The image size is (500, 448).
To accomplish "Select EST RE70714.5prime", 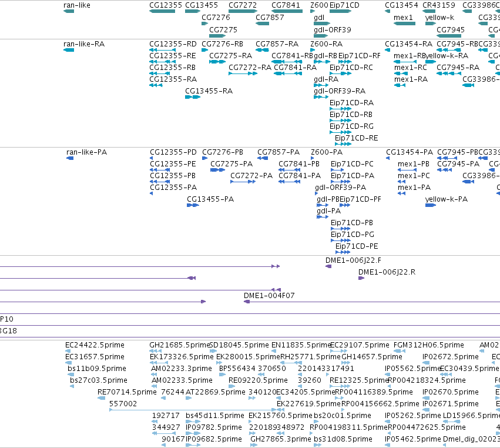I will tap(127, 392).
